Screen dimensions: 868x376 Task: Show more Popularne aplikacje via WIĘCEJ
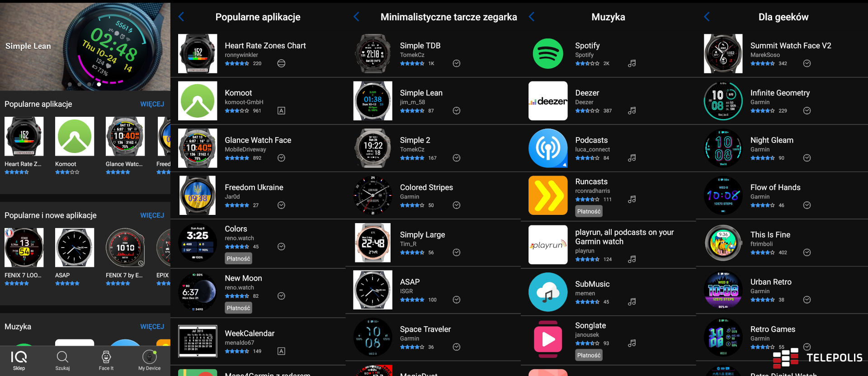coord(152,104)
